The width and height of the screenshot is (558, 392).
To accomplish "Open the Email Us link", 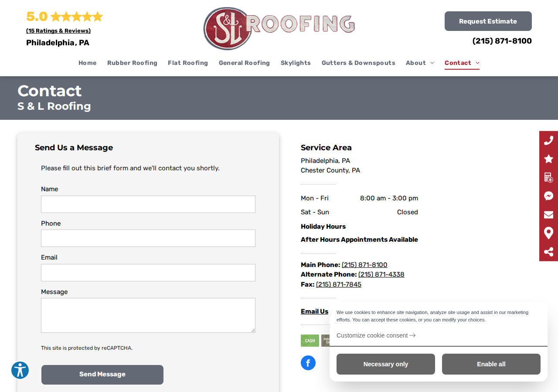I will 315,311.
